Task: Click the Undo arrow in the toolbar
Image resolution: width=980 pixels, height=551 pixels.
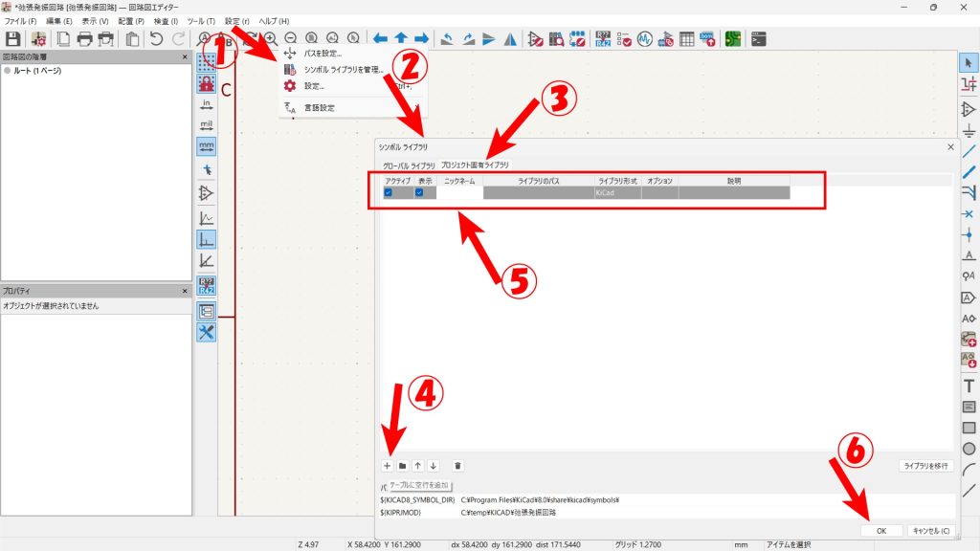Action: tap(156, 39)
